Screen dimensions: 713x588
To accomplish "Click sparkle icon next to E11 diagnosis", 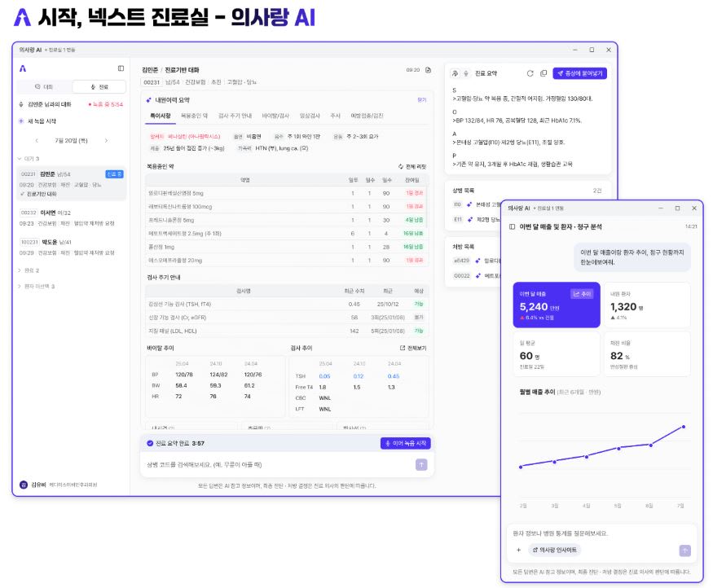I will pyautogui.click(x=470, y=220).
